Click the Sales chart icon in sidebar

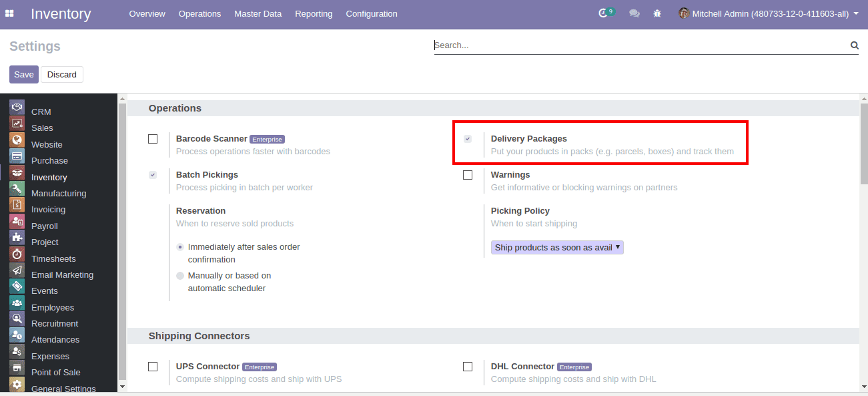click(x=17, y=124)
